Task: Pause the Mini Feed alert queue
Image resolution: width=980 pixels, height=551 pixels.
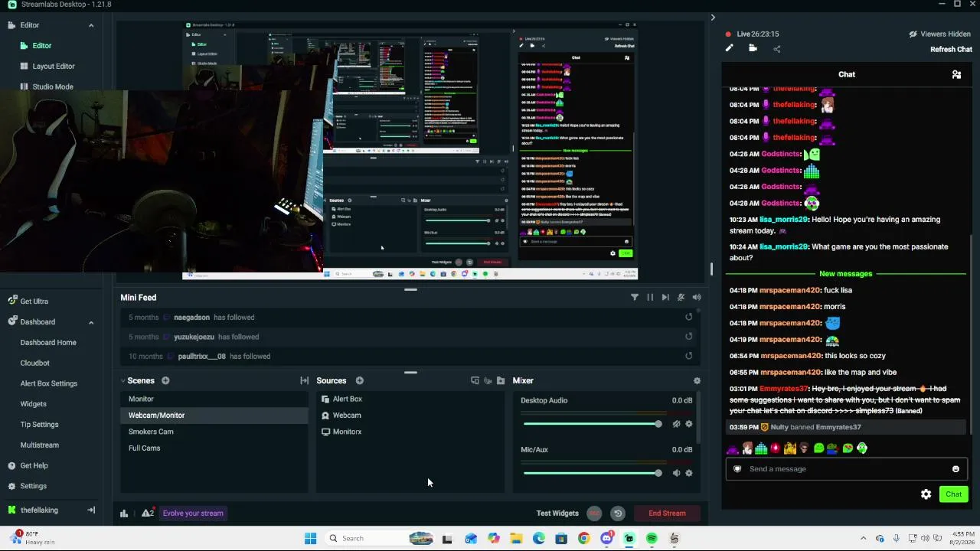Action: point(650,297)
